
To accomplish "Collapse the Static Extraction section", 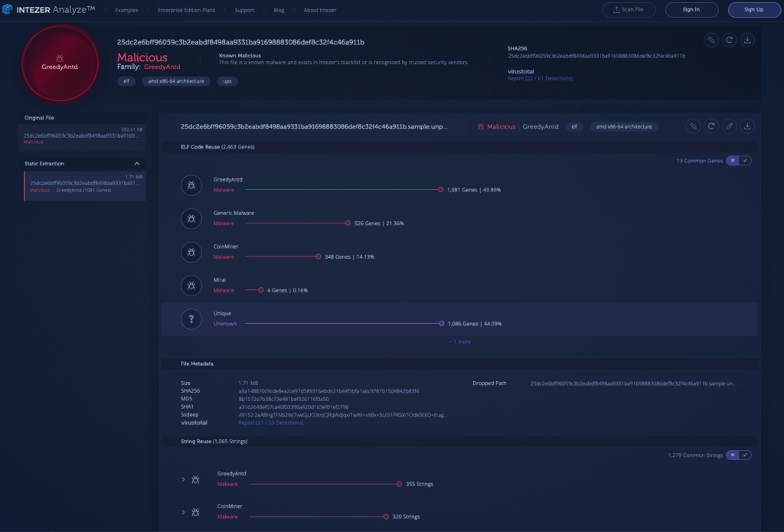I will tap(137, 164).
